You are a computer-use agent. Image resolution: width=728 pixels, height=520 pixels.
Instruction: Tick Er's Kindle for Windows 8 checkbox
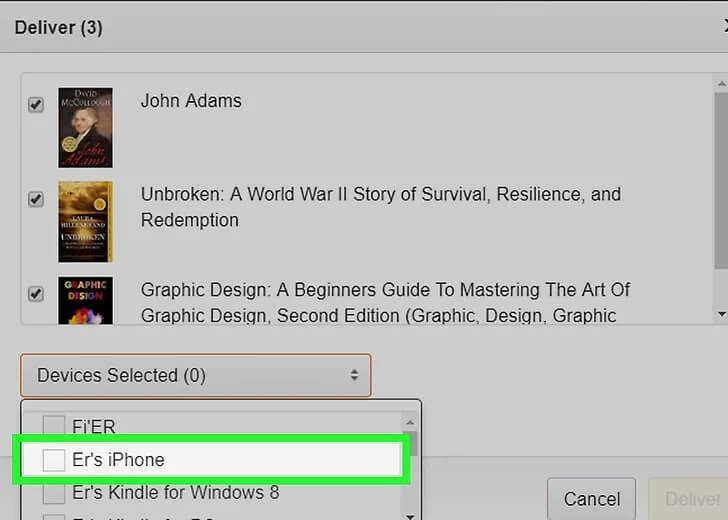pos(54,493)
